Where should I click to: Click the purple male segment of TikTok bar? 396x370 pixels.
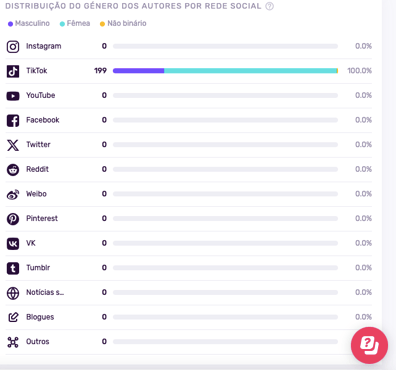pos(138,71)
